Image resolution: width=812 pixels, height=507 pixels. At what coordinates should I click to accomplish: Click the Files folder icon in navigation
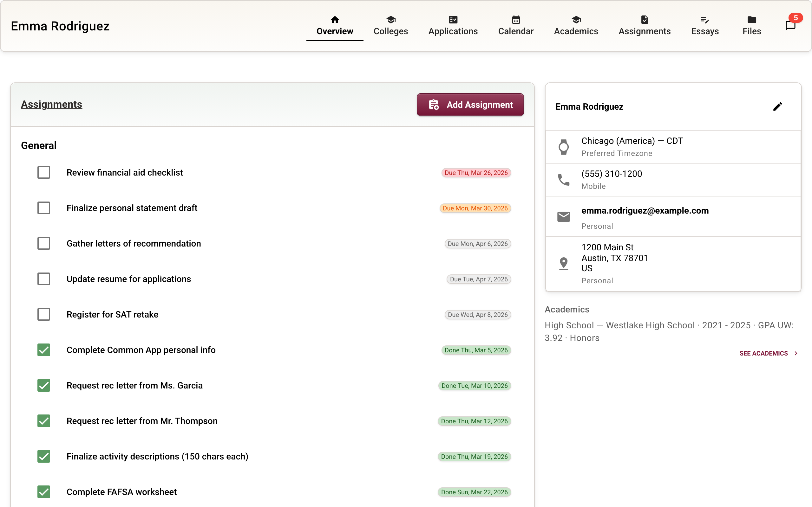pyautogui.click(x=752, y=20)
